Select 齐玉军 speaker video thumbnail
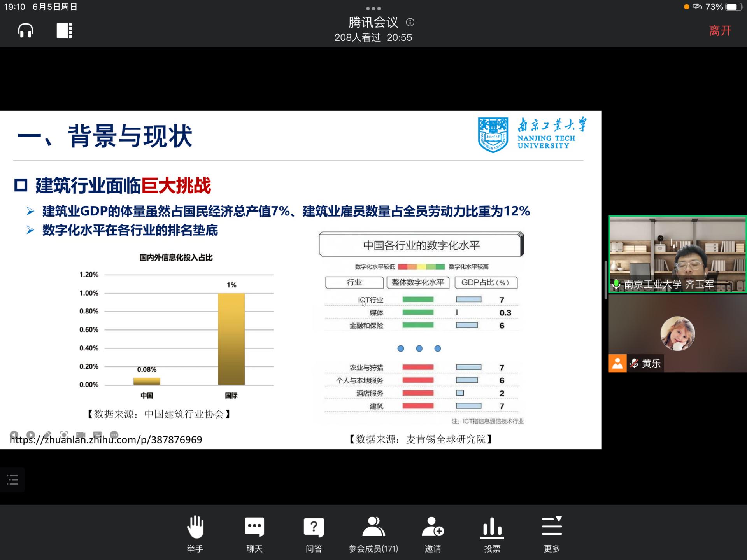The image size is (747, 560). click(677, 253)
